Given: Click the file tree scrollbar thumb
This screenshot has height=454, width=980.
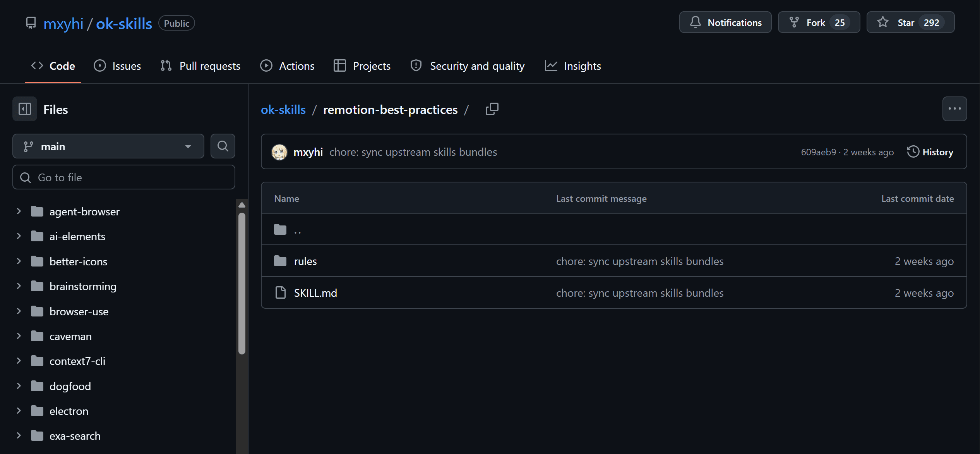Looking at the screenshot, I should pyautogui.click(x=242, y=283).
